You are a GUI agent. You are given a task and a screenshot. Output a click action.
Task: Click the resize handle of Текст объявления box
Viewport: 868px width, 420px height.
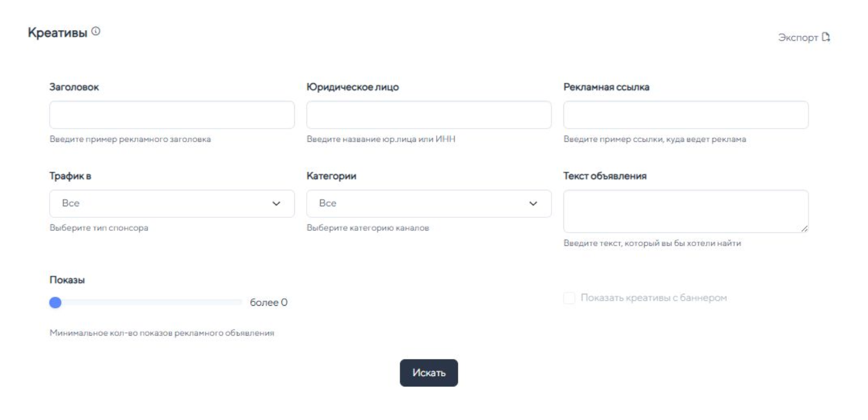[x=804, y=229]
